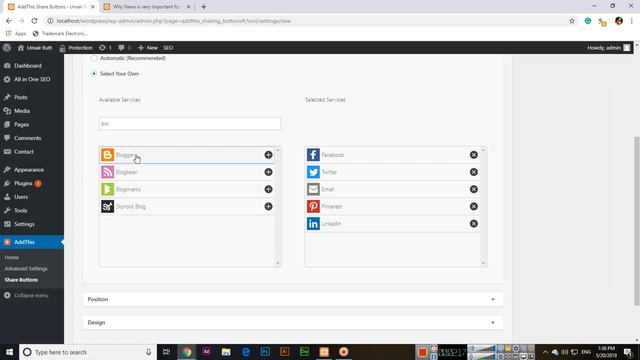Add the Skyrock Blog service
The image size is (640, 360).
(x=268, y=206)
